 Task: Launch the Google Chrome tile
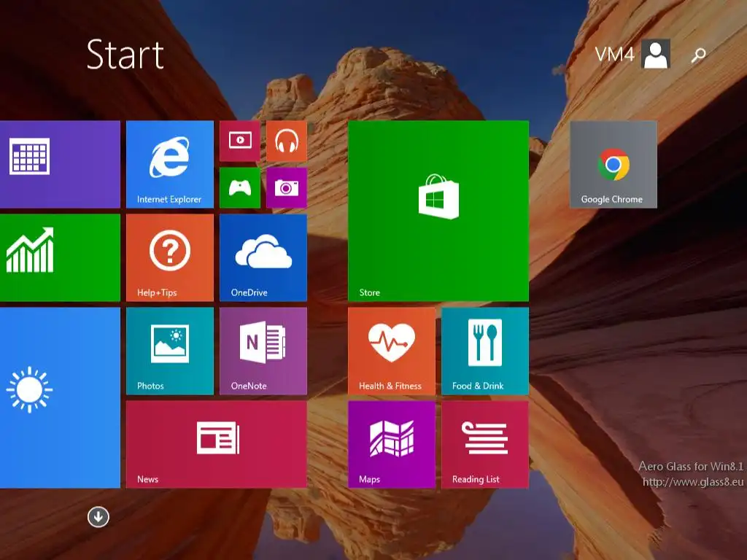point(613,164)
